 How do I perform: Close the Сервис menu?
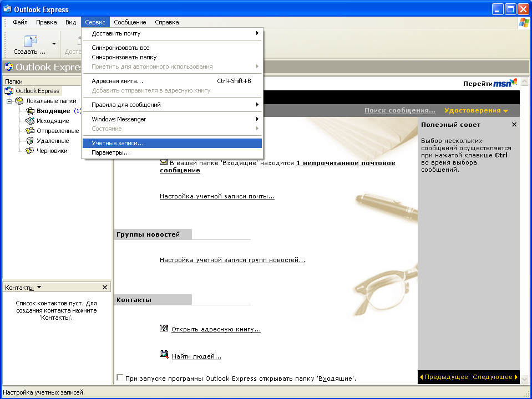coord(95,22)
